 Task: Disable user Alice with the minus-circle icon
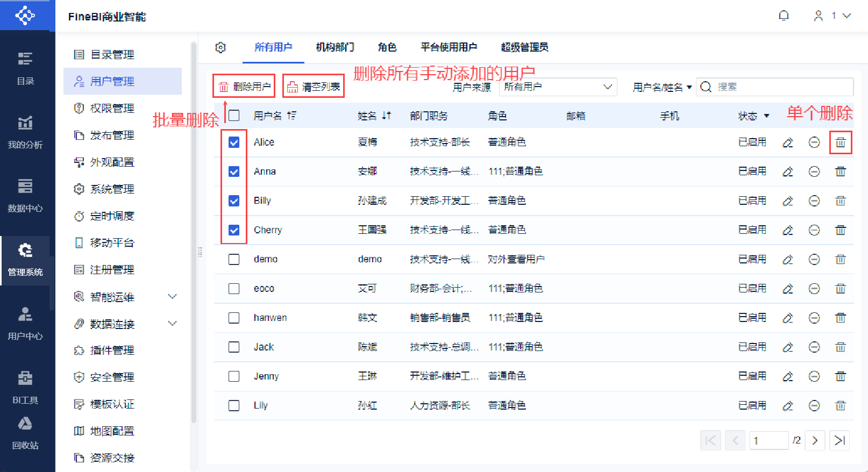click(x=814, y=142)
